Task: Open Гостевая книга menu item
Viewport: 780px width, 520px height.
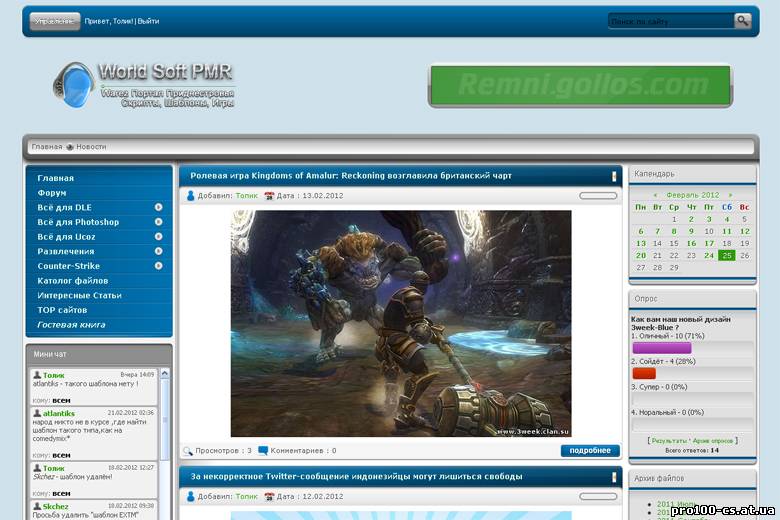Action: pyautogui.click(x=71, y=324)
